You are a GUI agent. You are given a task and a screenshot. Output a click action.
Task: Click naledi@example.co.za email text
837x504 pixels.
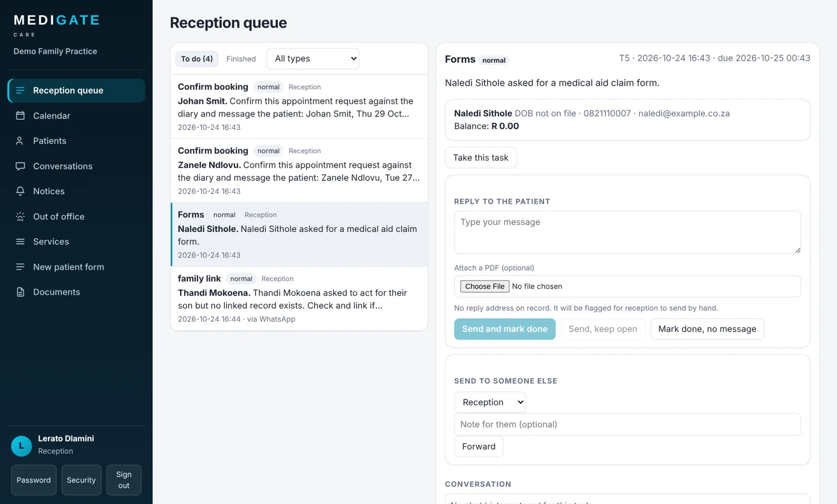684,113
